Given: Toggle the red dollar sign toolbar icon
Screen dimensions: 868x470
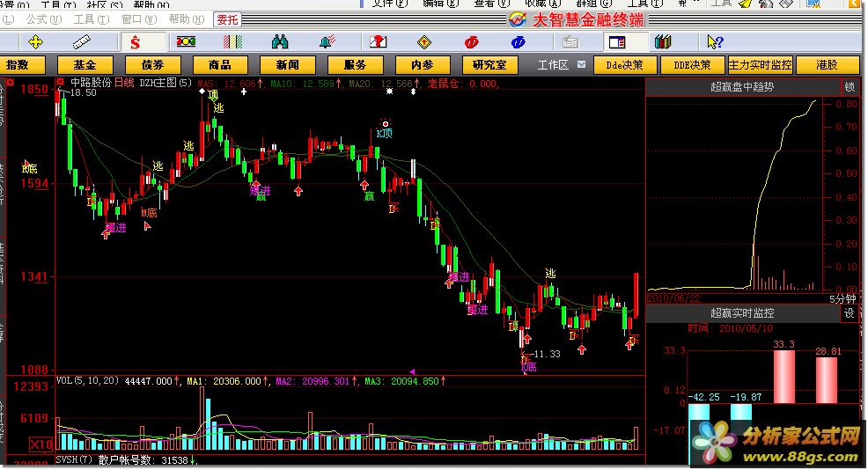Looking at the screenshot, I should point(135,42).
